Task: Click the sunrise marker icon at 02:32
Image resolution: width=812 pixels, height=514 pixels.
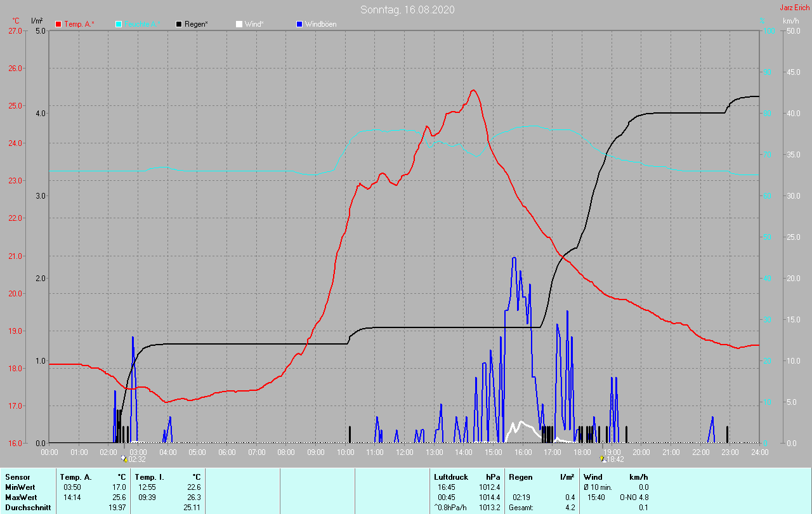Action: pos(124,458)
